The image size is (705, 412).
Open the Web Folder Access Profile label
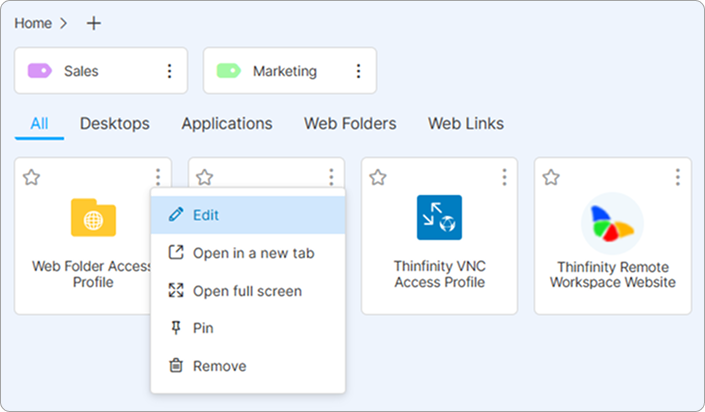point(93,274)
